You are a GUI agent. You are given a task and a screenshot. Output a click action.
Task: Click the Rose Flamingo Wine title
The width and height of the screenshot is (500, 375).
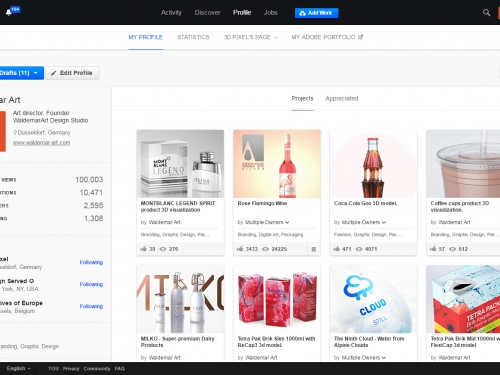coord(262,203)
